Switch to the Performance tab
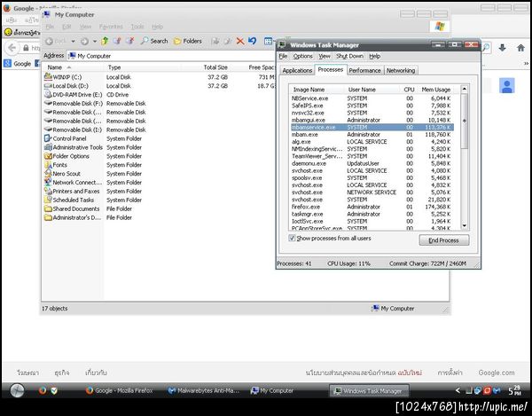 pos(364,70)
